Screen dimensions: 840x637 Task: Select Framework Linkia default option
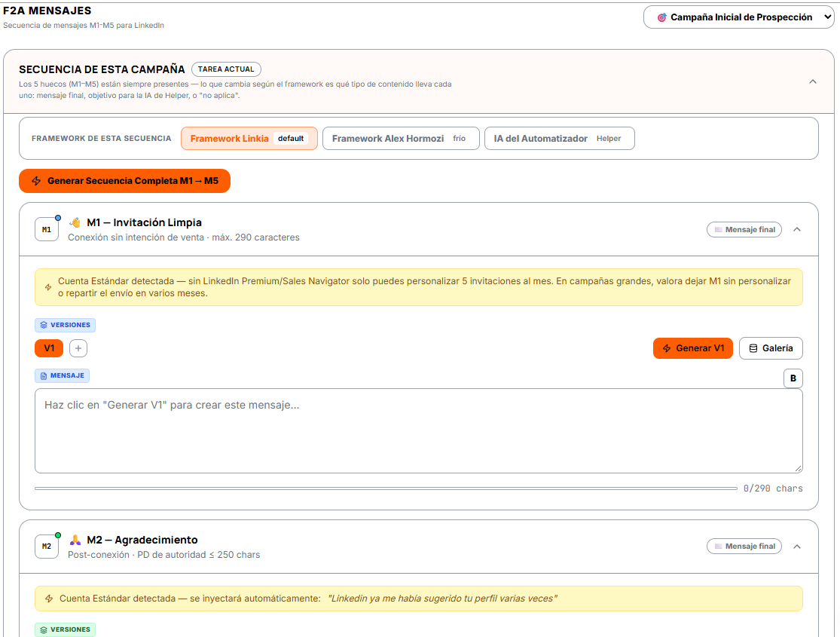click(x=249, y=139)
